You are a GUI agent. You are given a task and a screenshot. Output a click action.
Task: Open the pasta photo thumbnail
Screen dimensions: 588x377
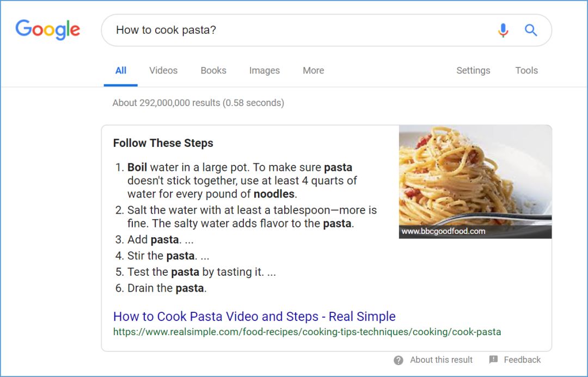pyautogui.click(x=475, y=175)
